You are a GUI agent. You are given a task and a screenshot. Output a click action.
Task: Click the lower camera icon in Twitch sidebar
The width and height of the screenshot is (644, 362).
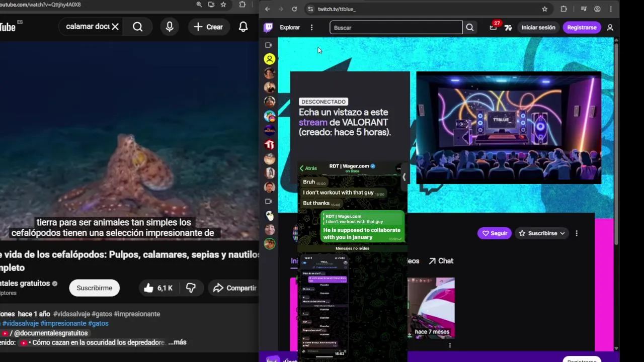click(x=269, y=202)
